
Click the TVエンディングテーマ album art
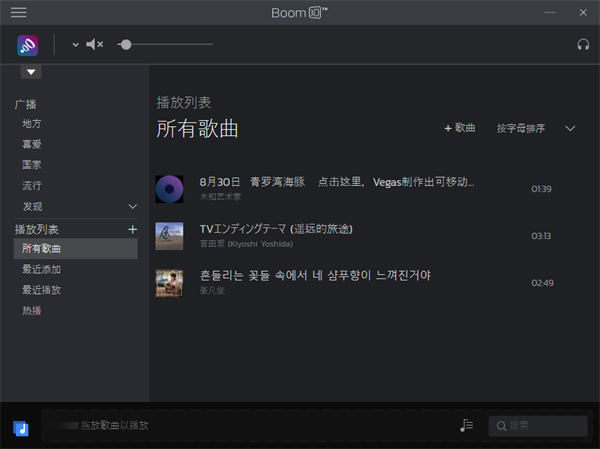click(169, 236)
